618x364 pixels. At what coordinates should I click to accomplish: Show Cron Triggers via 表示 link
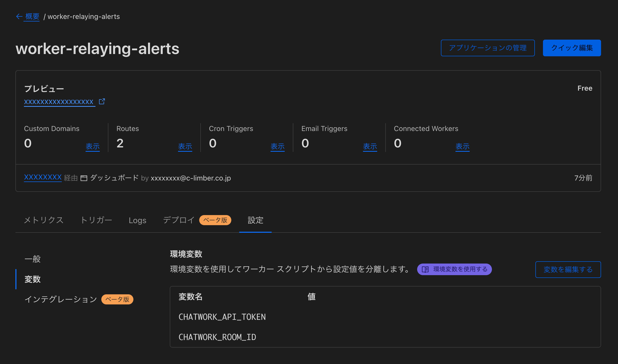(278, 146)
